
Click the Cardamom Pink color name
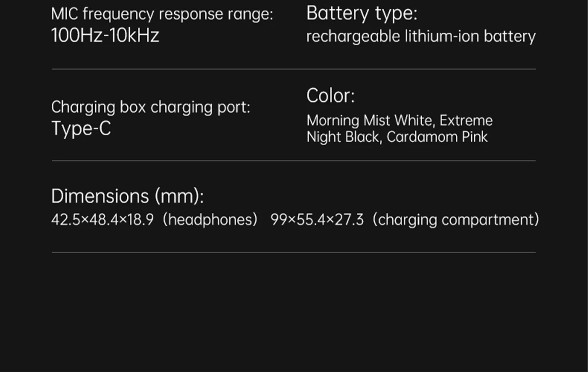point(437,137)
